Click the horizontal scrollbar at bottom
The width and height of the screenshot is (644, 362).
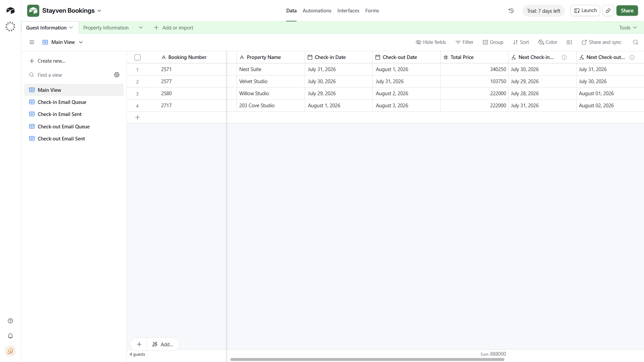pyautogui.click(x=367, y=359)
